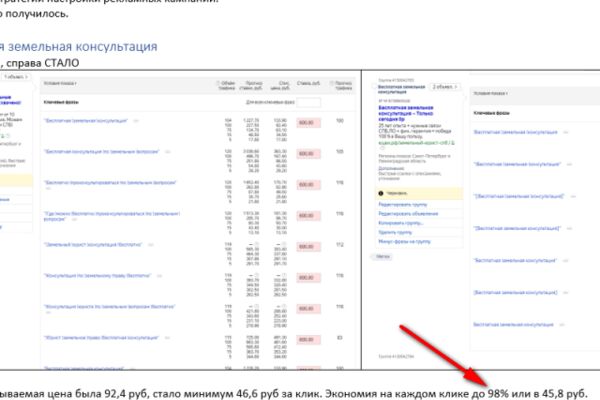This screenshot has width=600, height=400.
Task: Open menu icon beside "Консультация по земельному праву бесплатно"
Action: (160, 276)
